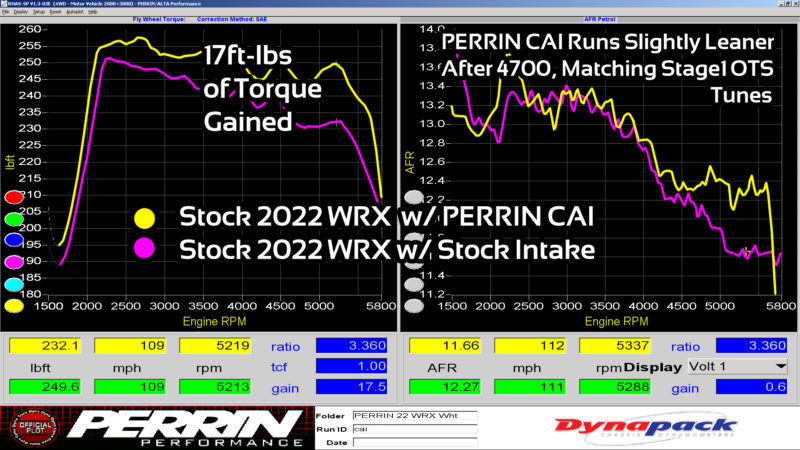800x450 pixels.
Task: Click the torque panel ratio 3.360 field
Action: 352,345
